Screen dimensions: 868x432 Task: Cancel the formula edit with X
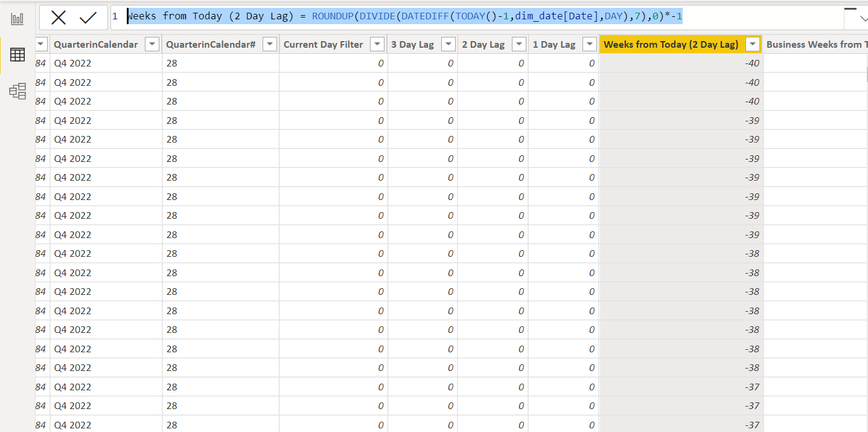tap(59, 18)
